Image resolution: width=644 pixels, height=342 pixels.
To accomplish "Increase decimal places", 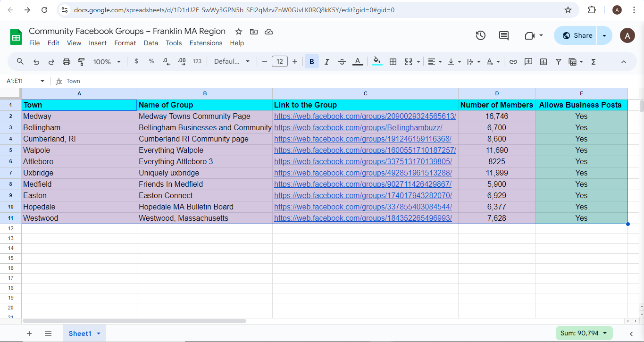I will [x=182, y=61].
